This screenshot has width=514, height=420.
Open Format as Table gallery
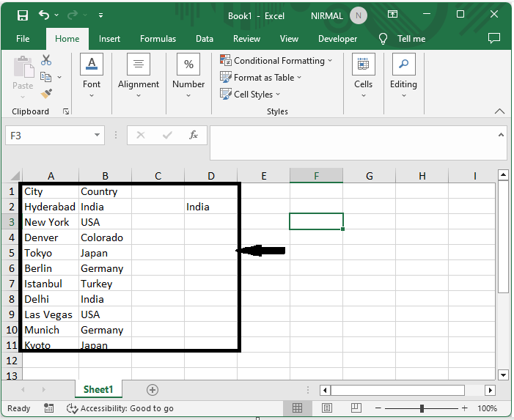pyautogui.click(x=260, y=78)
